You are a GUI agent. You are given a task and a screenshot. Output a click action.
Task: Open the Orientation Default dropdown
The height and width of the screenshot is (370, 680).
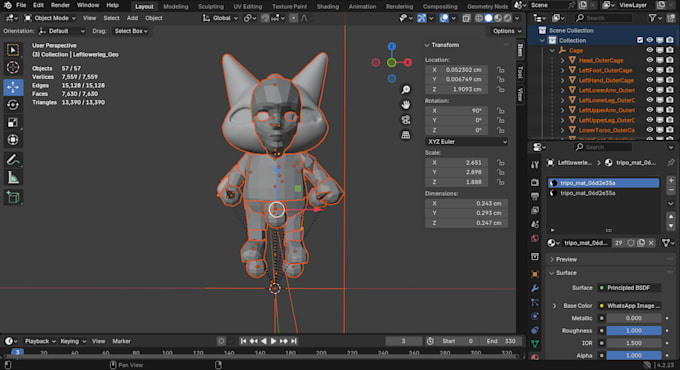click(61, 31)
